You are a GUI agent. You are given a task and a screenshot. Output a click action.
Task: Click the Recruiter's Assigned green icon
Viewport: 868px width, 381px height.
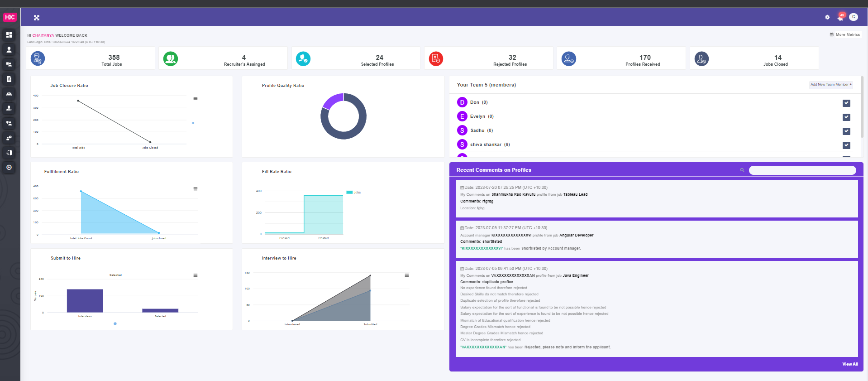click(171, 58)
